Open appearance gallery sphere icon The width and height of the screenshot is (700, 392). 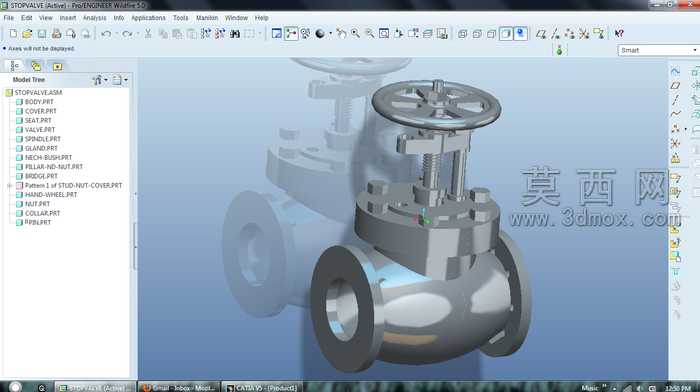[x=320, y=33]
